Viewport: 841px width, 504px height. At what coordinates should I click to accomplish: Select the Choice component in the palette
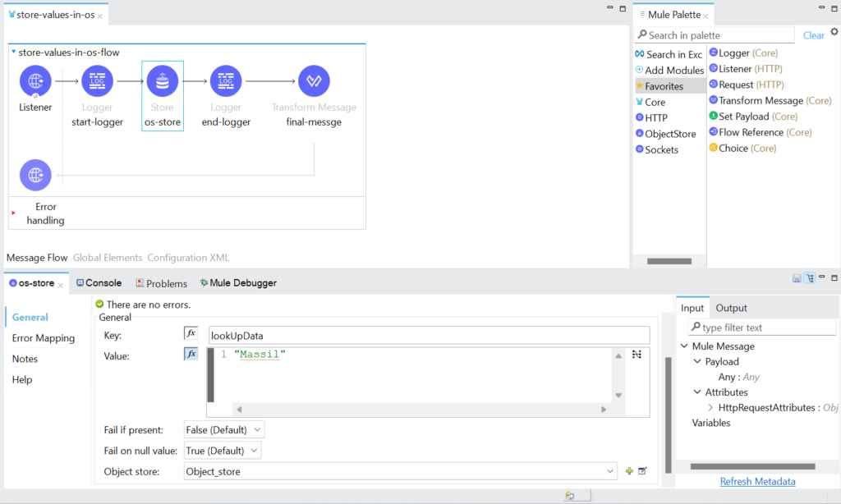point(743,148)
